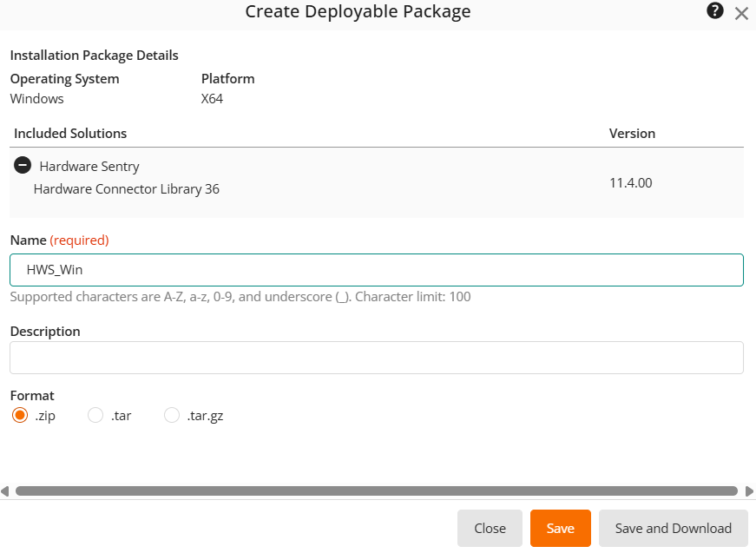Select the .zip format radio button
Viewport: 756px width, 553px height.
tap(20, 416)
